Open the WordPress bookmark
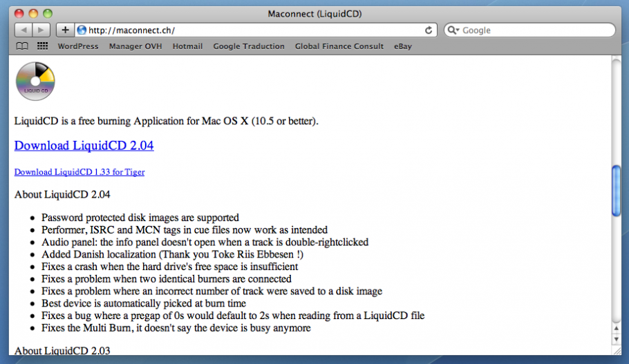This screenshot has width=629, height=364. pos(78,46)
